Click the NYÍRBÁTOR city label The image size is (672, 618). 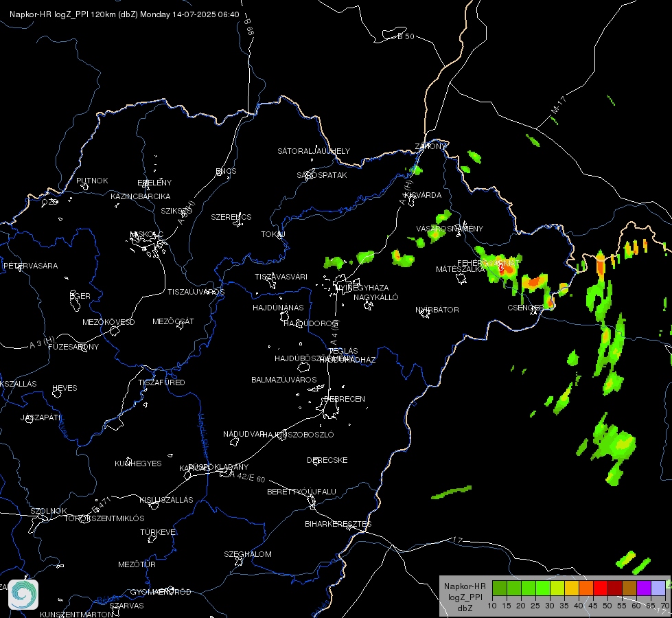coord(437,310)
